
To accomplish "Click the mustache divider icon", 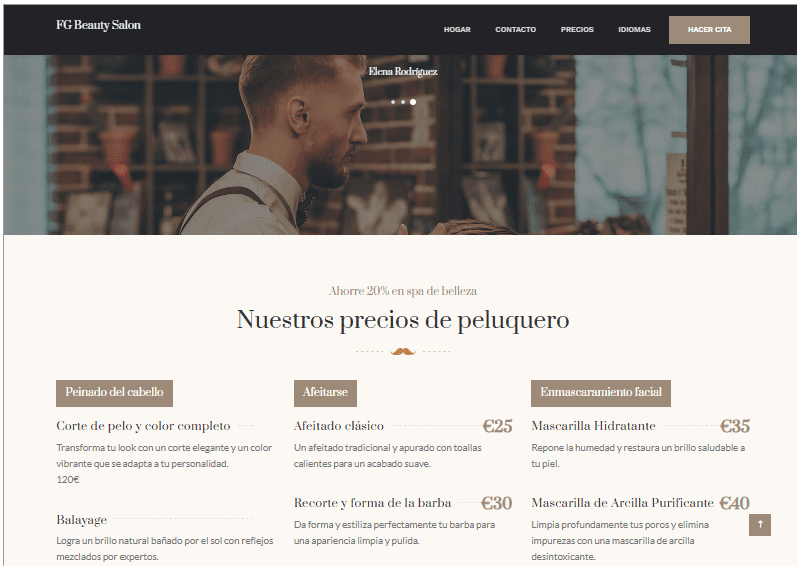I will tap(403, 351).
